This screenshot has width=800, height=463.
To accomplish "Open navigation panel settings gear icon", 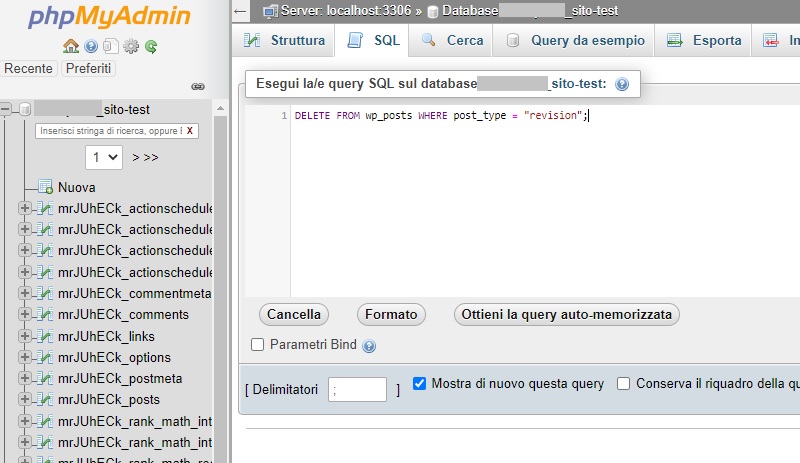I will pos(131,47).
